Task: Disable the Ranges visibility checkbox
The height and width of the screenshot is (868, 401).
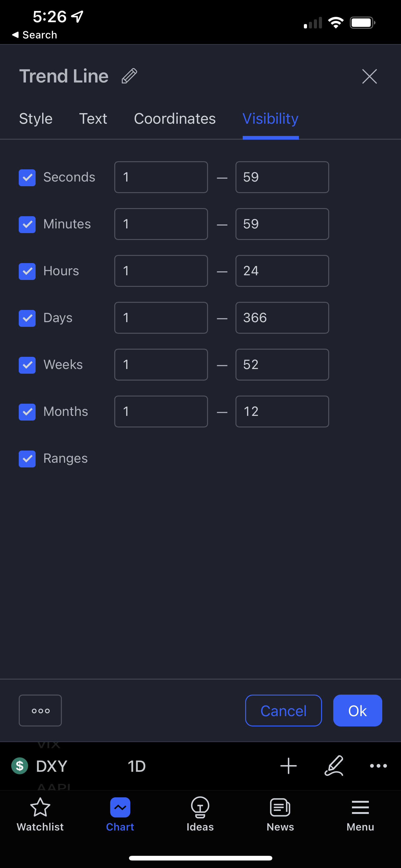Action: [x=27, y=459]
